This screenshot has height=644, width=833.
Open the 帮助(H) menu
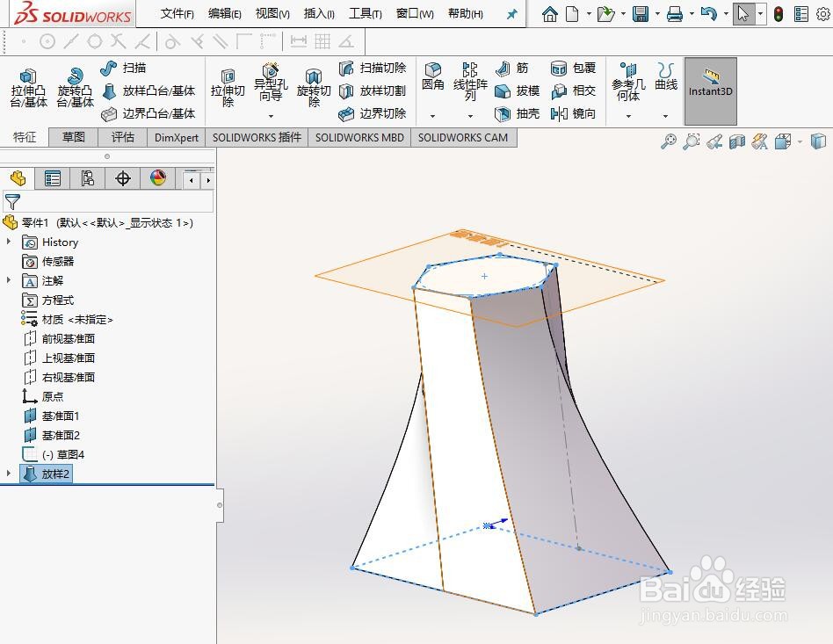pyautogui.click(x=466, y=14)
